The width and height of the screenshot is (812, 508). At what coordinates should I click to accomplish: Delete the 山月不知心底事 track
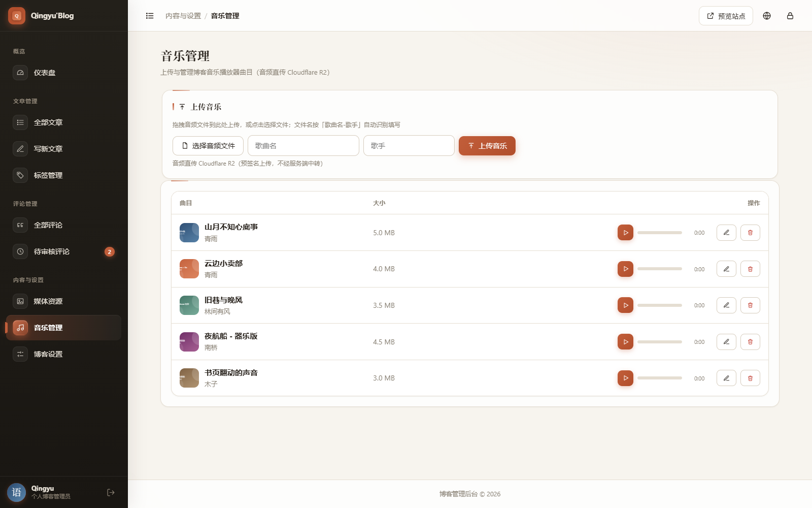click(x=750, y=233)
